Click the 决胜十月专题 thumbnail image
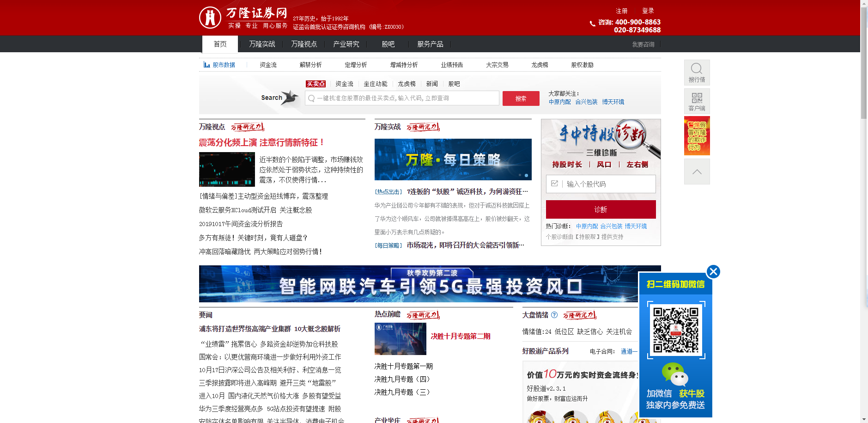The width and height of the screenshot is (868, 423). 400,339
